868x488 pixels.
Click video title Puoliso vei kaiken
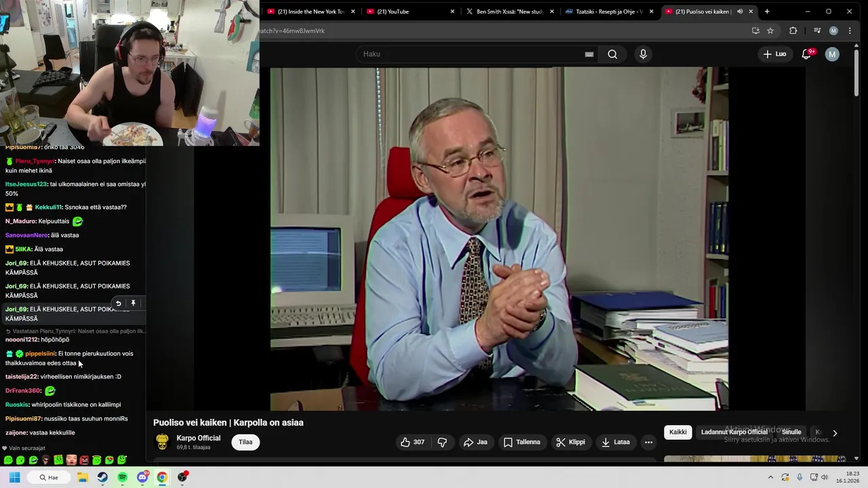tap(229, 422)
